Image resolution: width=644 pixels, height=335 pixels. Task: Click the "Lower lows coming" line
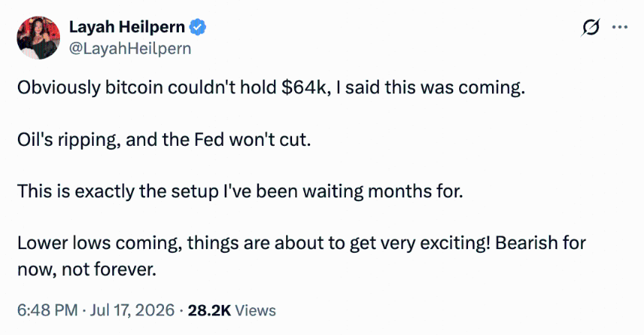(302, 243)
